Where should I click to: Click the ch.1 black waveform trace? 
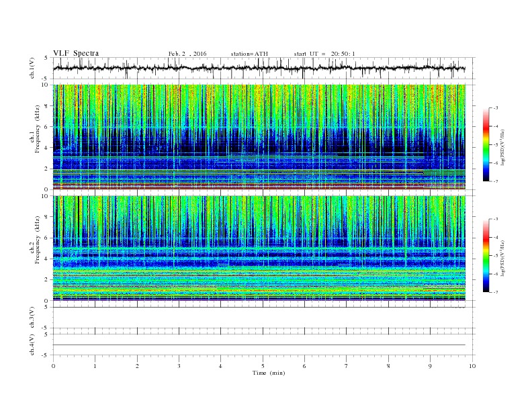pyautogui.click(x=259, y=68)
